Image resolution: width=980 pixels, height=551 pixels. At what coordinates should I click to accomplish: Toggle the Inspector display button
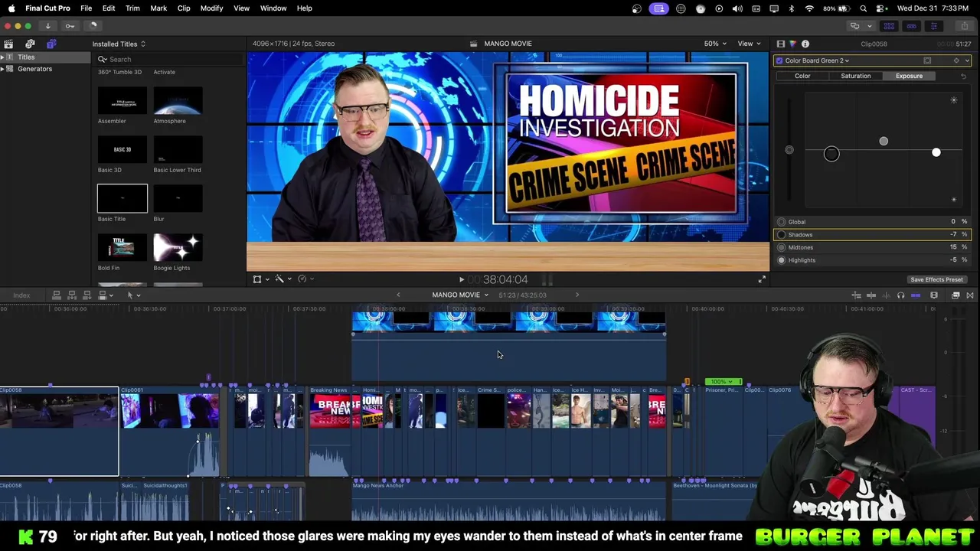point(933,26)
